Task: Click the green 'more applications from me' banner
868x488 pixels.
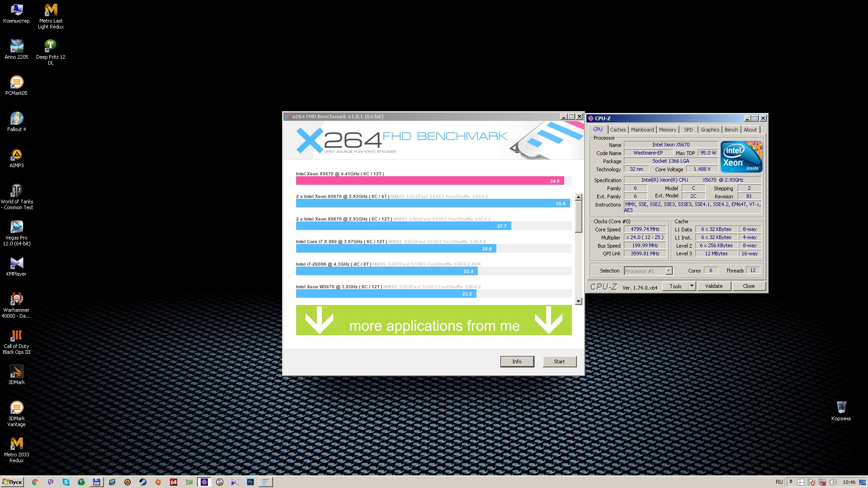Action: 434,320
